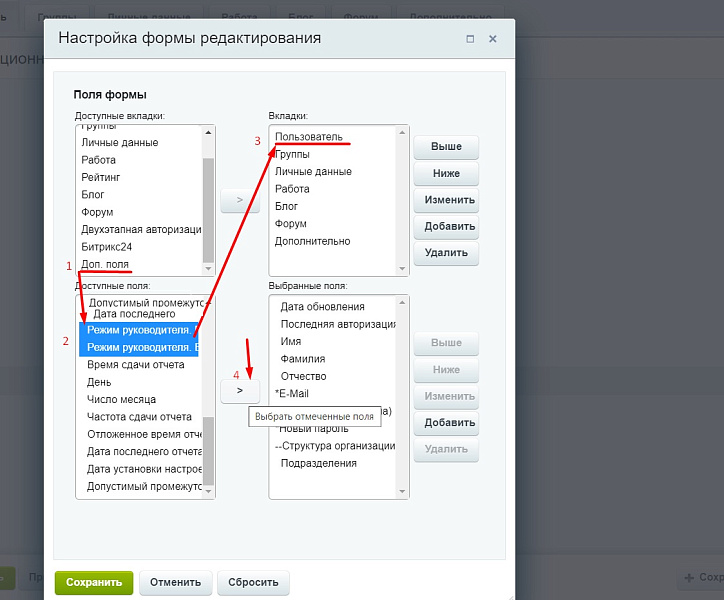Maximize the form settings dialog
Viewport: 724px width, 600px height.
470,38
